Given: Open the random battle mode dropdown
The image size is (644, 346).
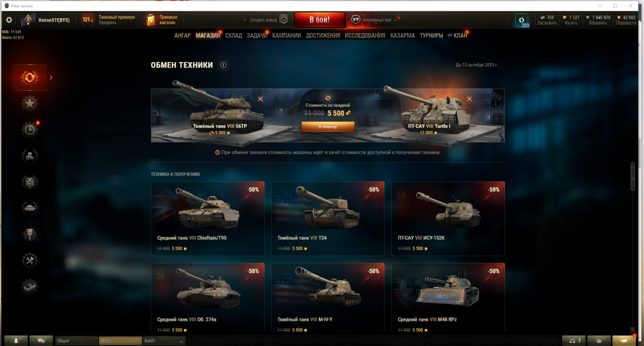Looking at the screenshot, I should pyautogui.click(x=396, y=20).
